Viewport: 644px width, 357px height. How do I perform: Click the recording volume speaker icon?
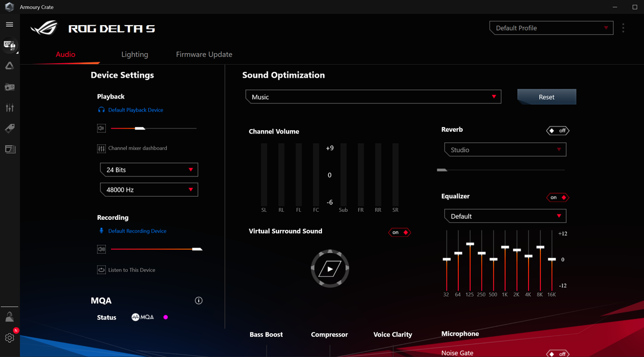[x=101, y=249]
